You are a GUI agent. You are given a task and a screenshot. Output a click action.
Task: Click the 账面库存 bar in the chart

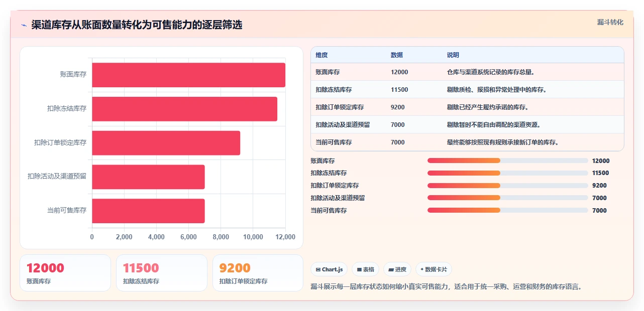pos(188,75)
